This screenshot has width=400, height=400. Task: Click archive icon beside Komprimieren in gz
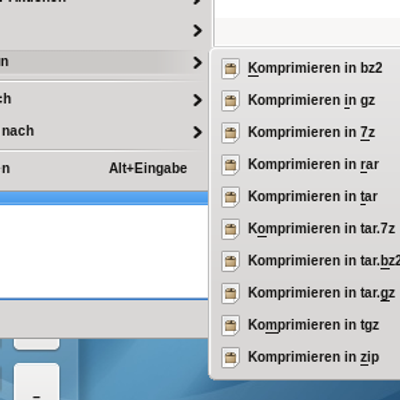point(230,100)
